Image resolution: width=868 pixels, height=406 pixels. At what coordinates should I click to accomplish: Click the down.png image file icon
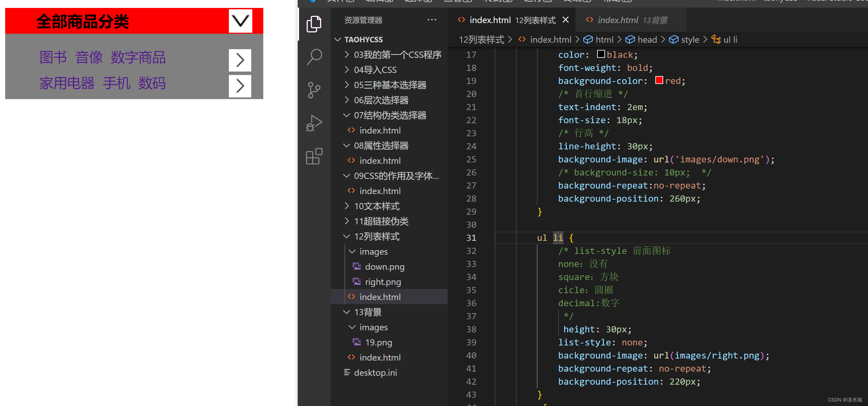[x=357, y=267]
